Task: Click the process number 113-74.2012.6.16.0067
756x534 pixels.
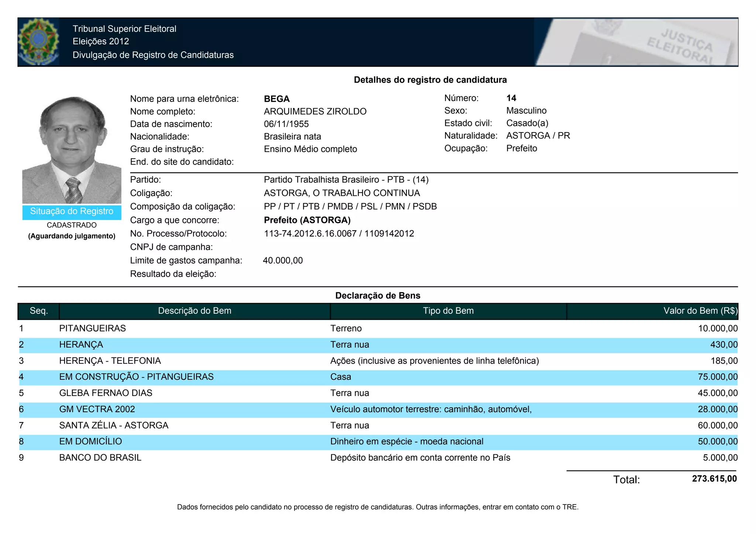Action: click(x=310, y=234)
